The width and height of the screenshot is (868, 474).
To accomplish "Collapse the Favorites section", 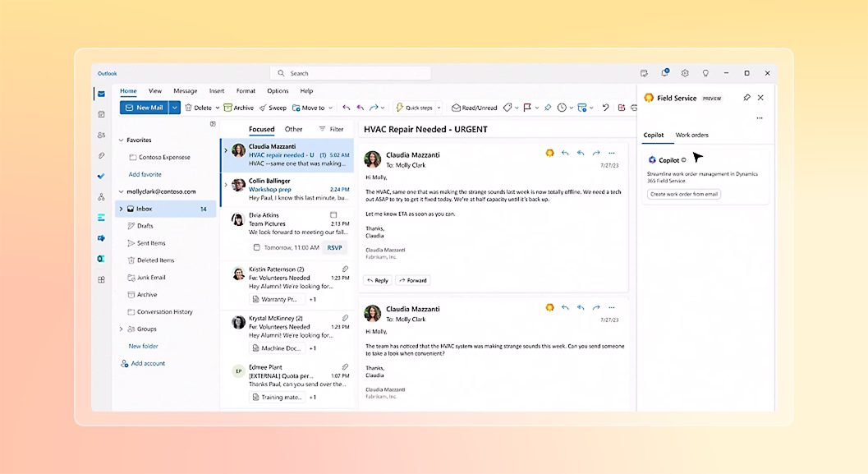I will click(122, 140).
